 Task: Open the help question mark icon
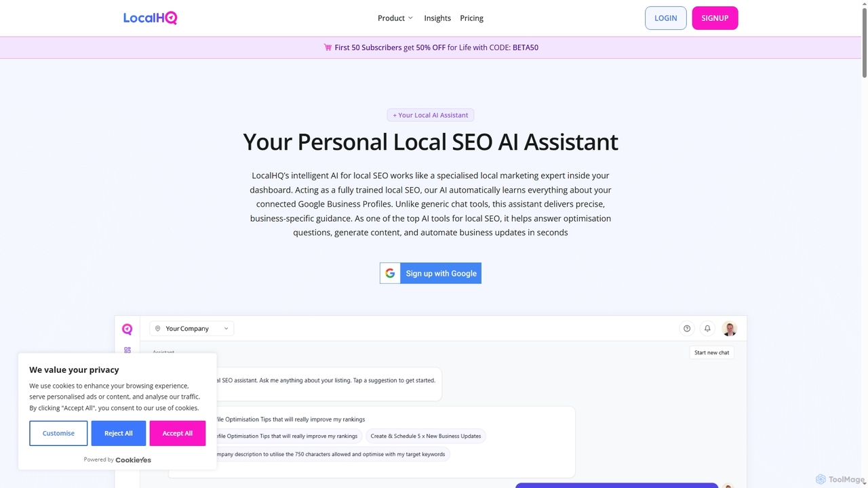687,329
